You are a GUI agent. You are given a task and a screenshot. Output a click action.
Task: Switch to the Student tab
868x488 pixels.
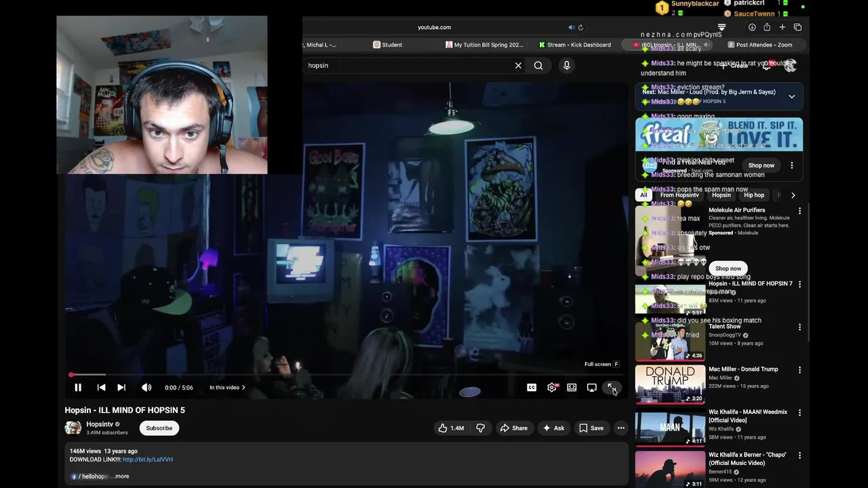387,45
